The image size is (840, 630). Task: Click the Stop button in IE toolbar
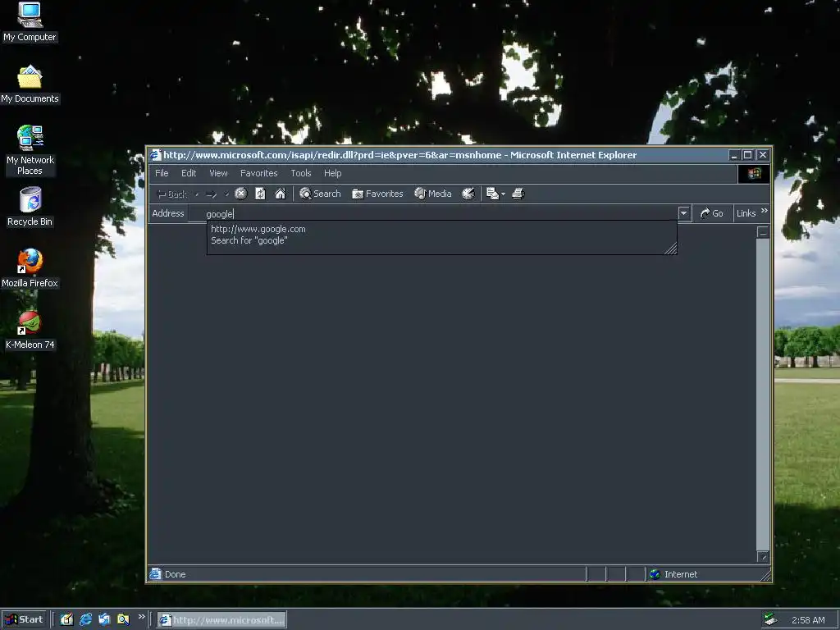(x=241, y=194)
